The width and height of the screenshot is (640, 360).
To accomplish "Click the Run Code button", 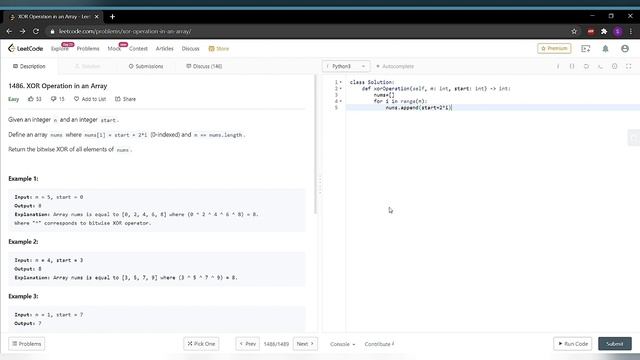I will pyautogui.click(x=573, y=344).
